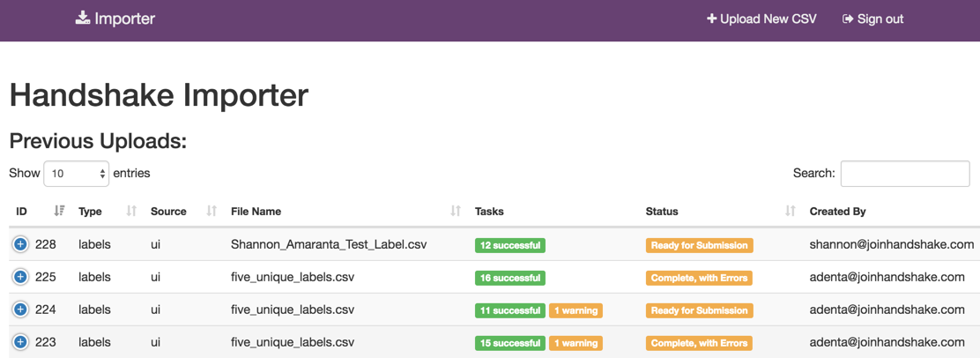The width and height of the screenshot is (980, 358).
Task: Sign out of the importer
Action: click(873, 19)
